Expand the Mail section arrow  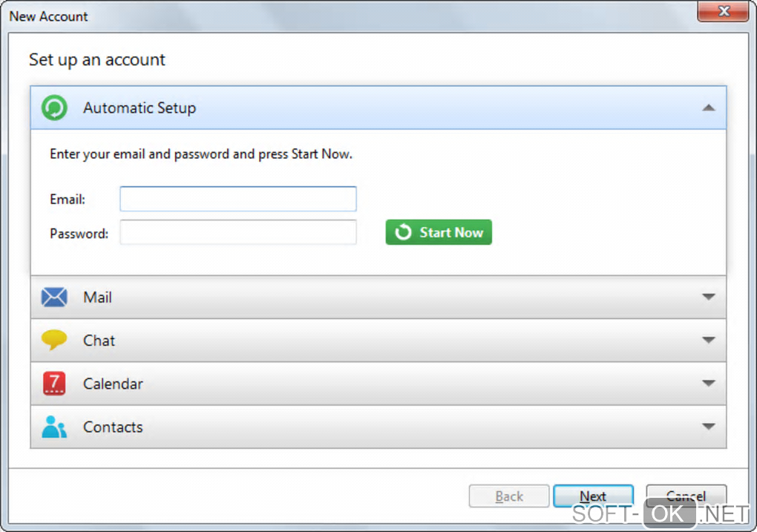point(708,298)
